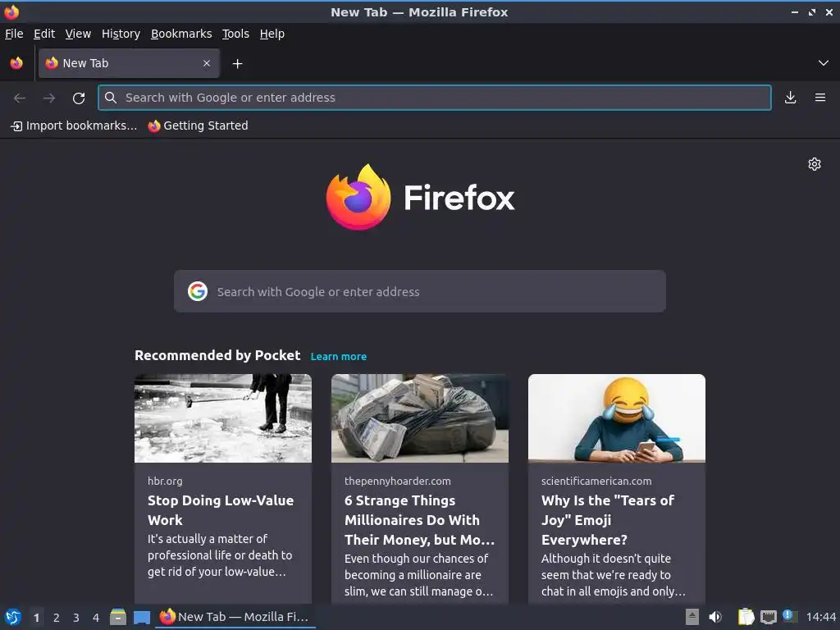Viewport: 840px width, 630px height.
Task: Click the hbr.org source label
Action: 165,481
